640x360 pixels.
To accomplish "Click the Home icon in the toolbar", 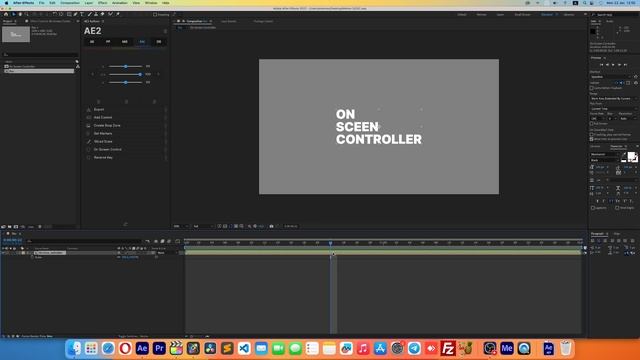I will [6, 14].
